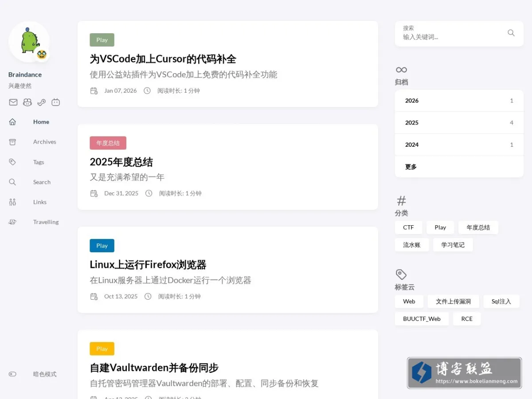Click the archive box icon beside Archives
The image size is (532, 399).
coord(12,142)
